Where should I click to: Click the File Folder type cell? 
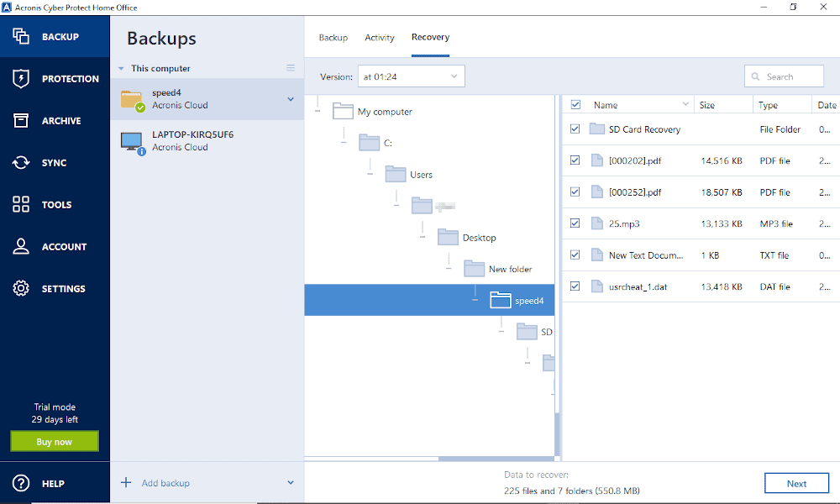pyautogui.click(x=780, y=129)
